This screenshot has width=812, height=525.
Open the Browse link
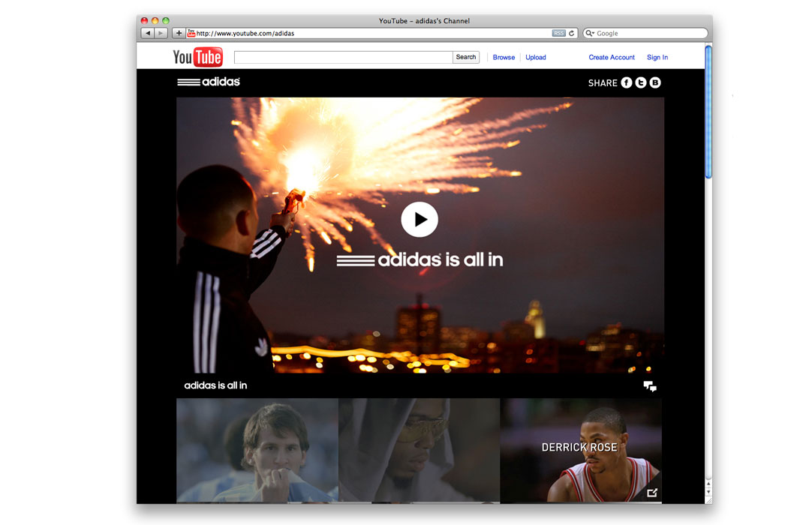click(x=504, y=58)
